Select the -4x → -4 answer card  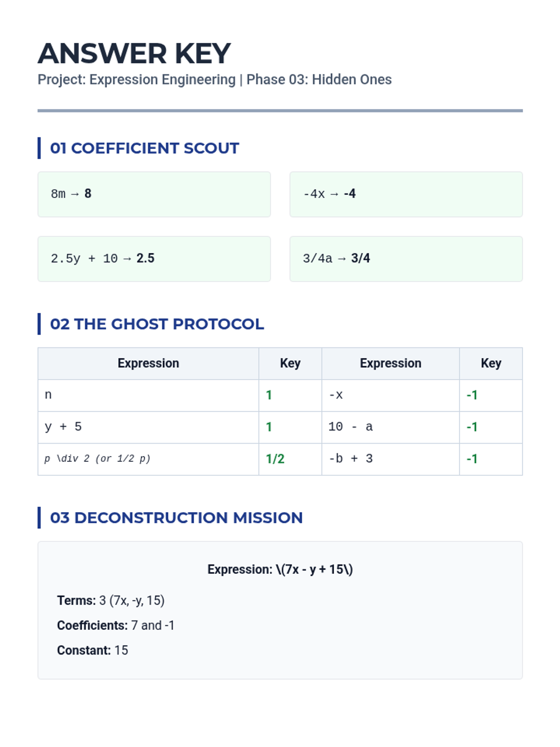pos(406,194)
